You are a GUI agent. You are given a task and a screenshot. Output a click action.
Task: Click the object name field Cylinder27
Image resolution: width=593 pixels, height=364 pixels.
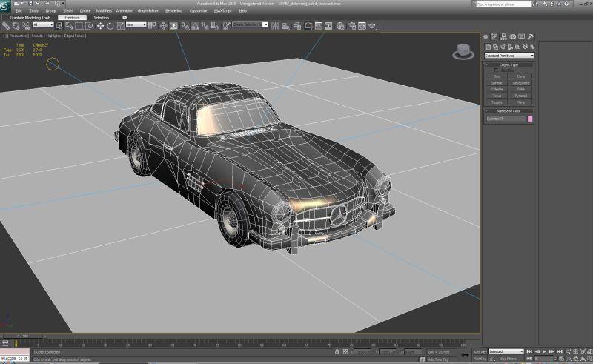click(506, 119)
